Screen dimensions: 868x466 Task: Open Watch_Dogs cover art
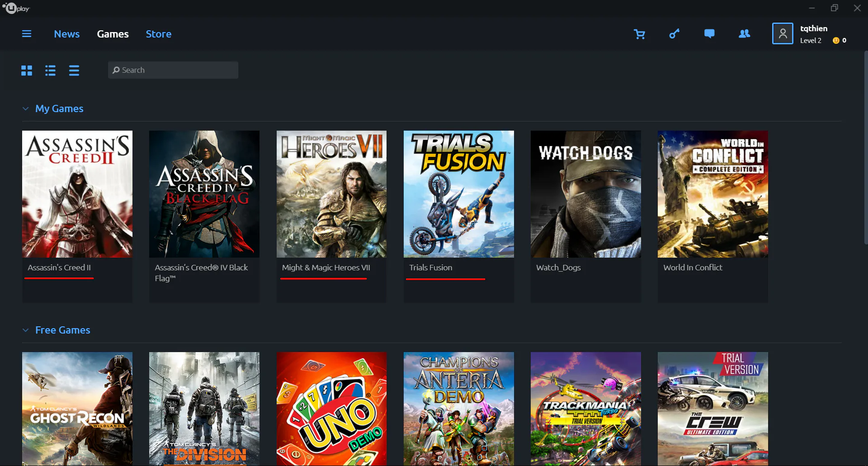click(x=586, y=194)
